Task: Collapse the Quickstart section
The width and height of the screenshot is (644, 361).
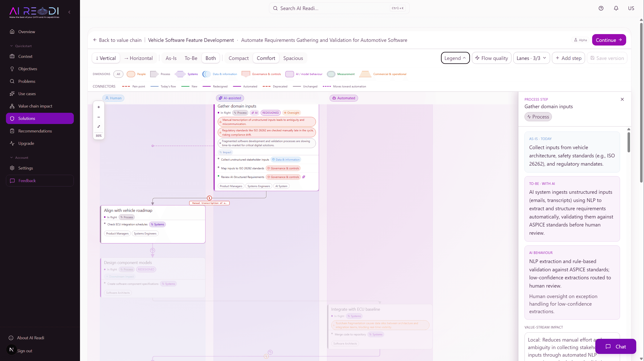Action: click(21, 46)
